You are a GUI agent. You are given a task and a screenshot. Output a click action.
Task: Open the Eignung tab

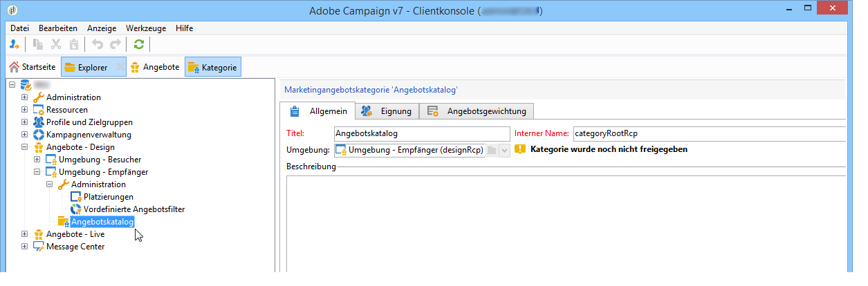(387, 111)
